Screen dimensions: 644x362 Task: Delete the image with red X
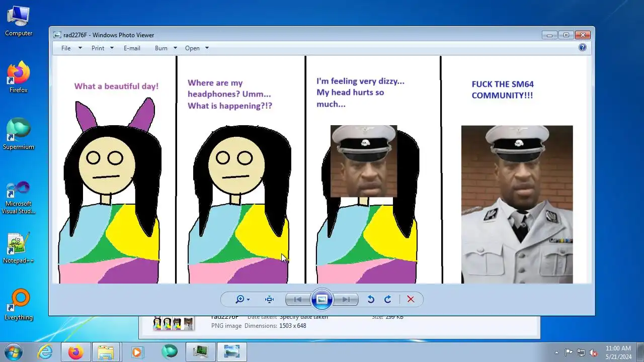click(411, 299)
